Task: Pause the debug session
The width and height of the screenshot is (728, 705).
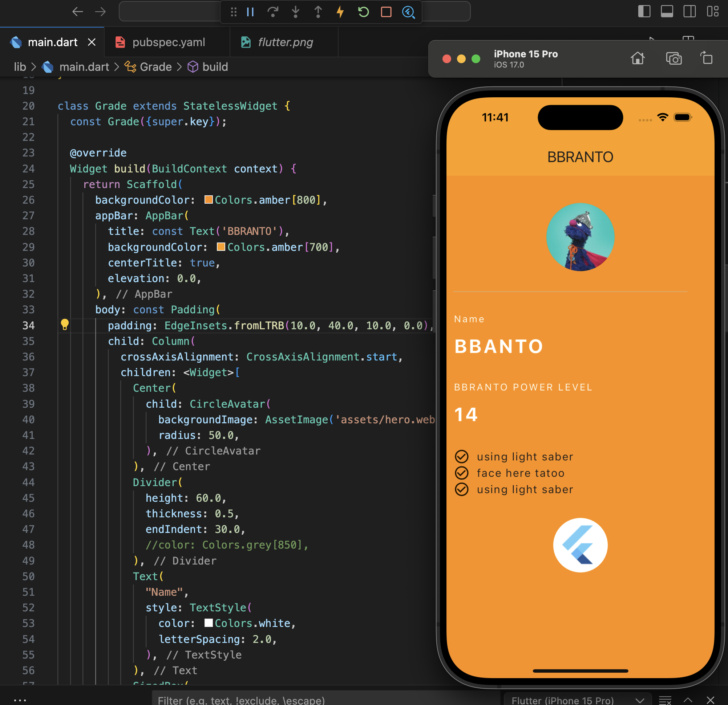Action: pyautogui.click(x=250, y=12)
